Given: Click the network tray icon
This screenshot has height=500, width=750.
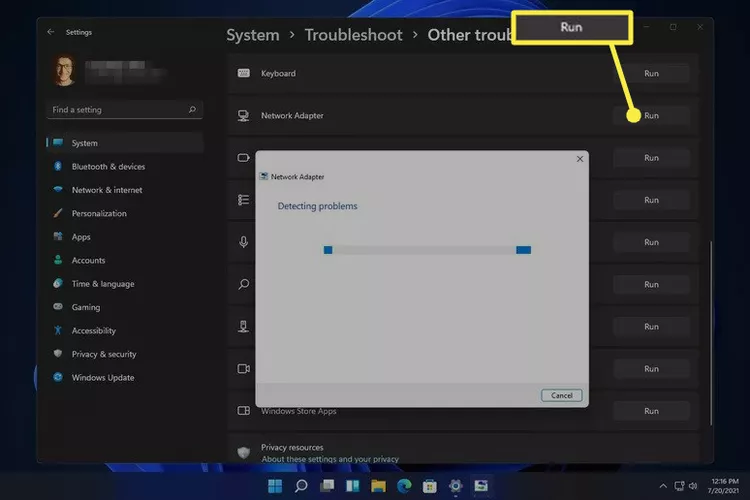Looking at the screenshot, I should (x=679, y=486).
